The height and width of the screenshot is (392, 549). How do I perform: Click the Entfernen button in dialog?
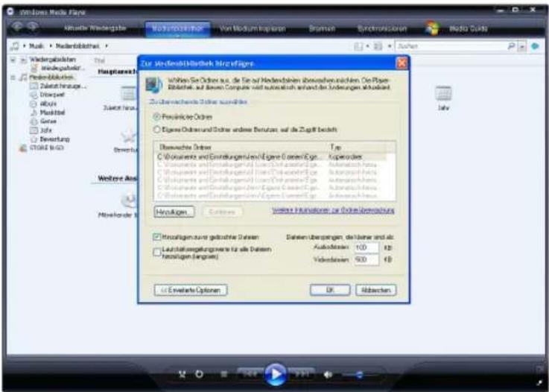(222, 212)
